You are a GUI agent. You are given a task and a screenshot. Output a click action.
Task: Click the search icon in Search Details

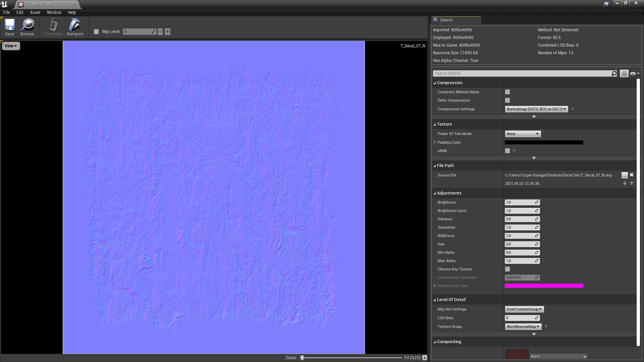614,73
